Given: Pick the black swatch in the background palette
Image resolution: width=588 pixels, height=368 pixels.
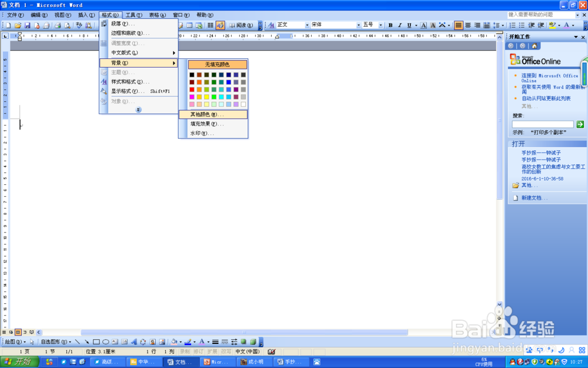Looking at the screenshot, I should tap(192, 75).
